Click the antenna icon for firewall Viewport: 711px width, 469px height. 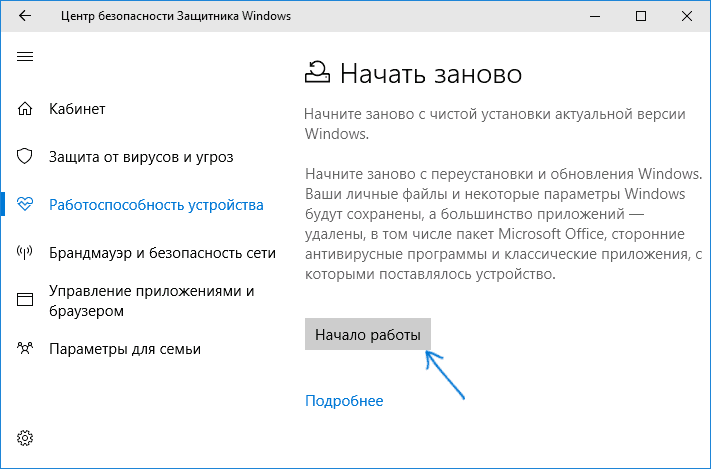25,252
